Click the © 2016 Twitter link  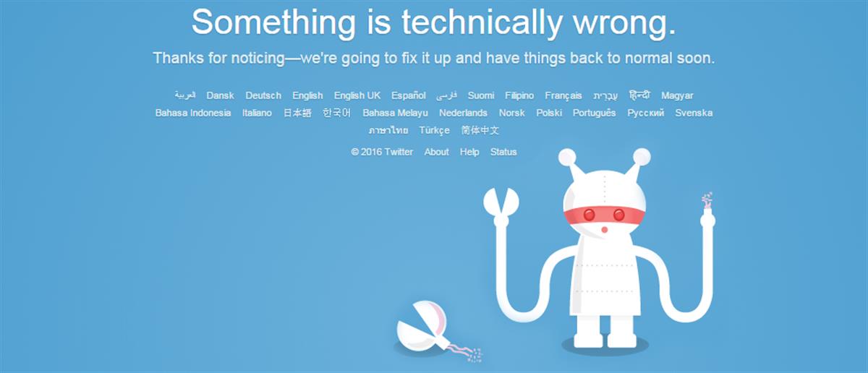tap(382, 152)
